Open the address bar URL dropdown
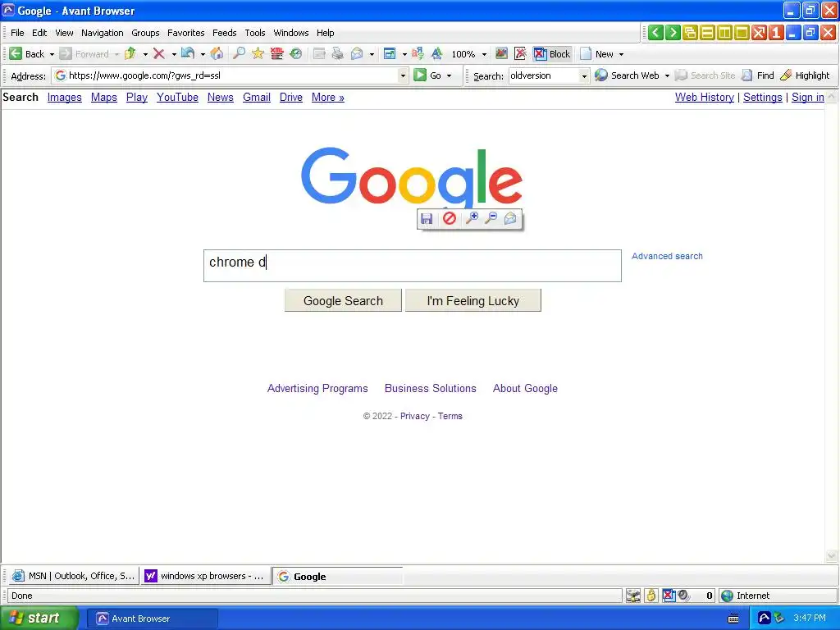Viewport: 840px width, 630px height. 403,76
